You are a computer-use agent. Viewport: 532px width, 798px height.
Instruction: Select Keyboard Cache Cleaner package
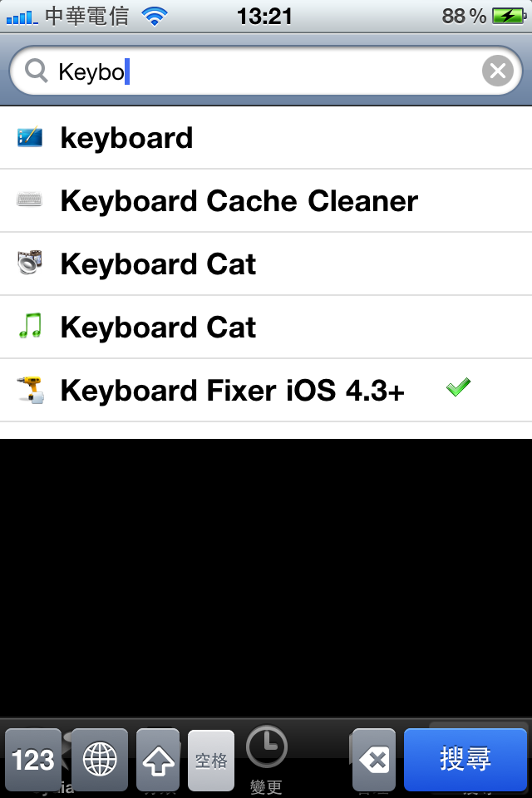pos(266,200)
